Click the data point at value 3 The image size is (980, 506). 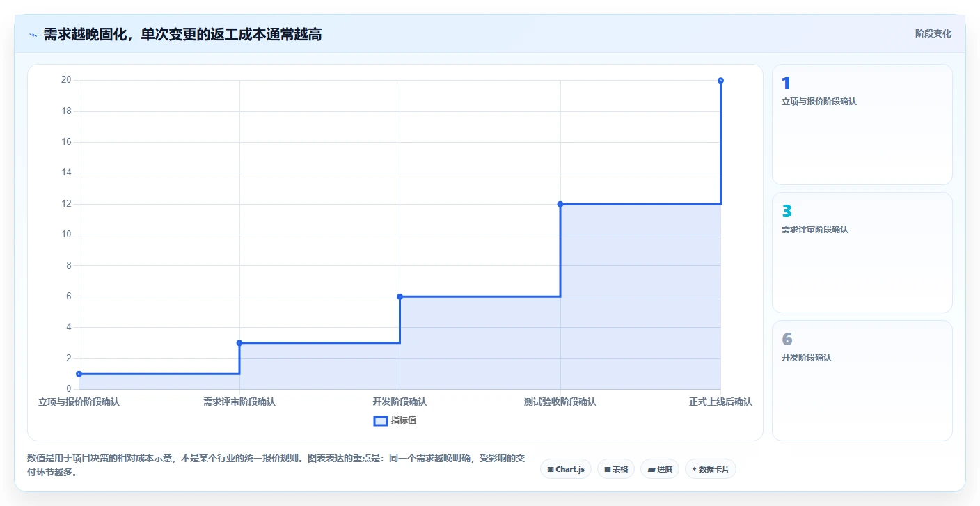click(x=239, y=342)
